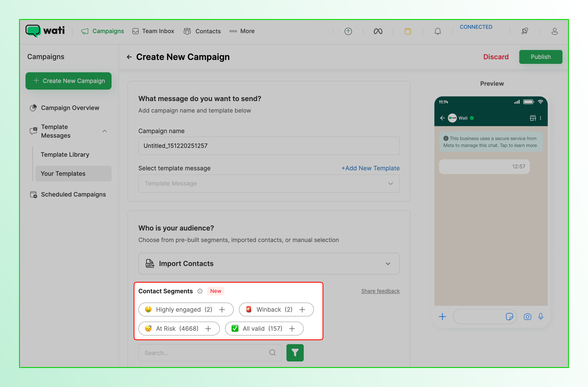The width and height of the screenshot is (588, 387).
Task: Click the green filter funnel button
Action: (x=295, y=353)
